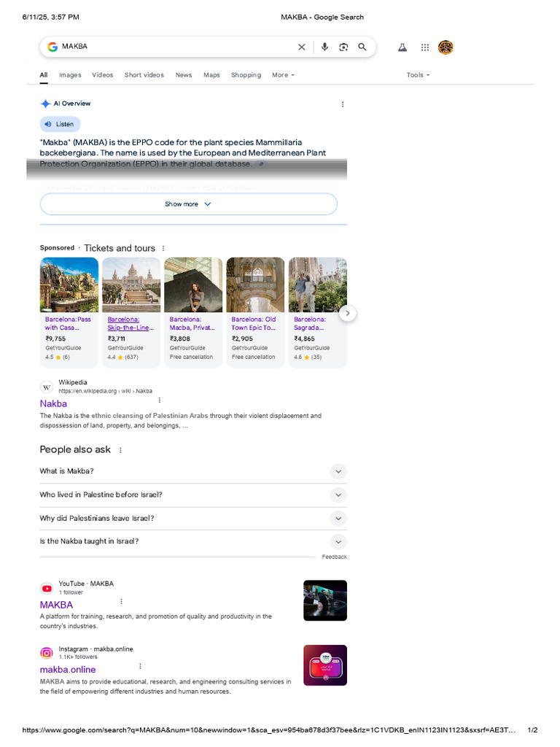Viewport: 560px width, 747px height.
Task: Open 'Barcelona: Old Town Epic To...' ad
Action: pos(253,323)
